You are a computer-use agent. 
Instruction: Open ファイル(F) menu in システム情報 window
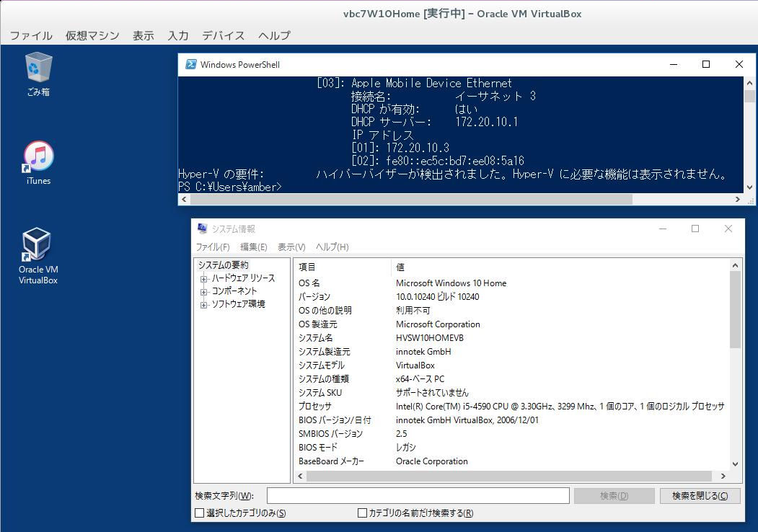(213, 247)
